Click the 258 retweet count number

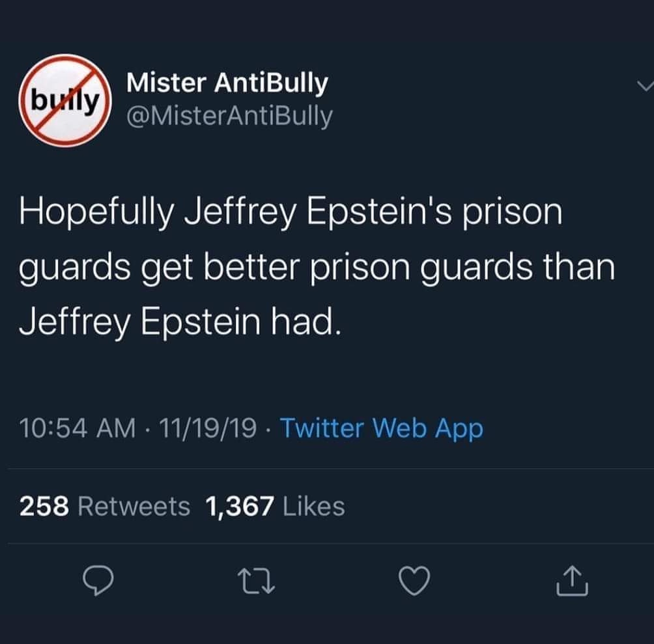44,505
